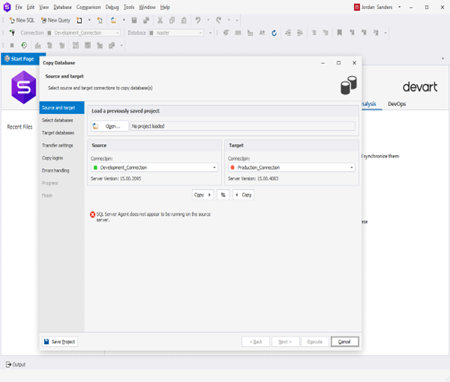This screenshot has width=450, height=382.
Task: Click the open file folder icon in toolbar
Action: pos(114,20)
